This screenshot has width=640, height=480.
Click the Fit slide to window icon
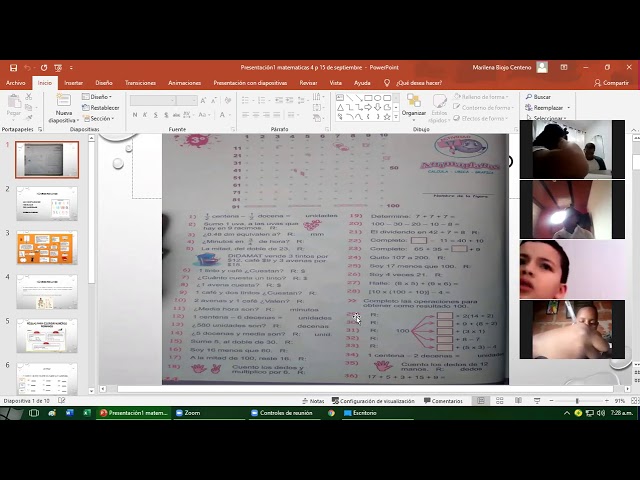635,401
